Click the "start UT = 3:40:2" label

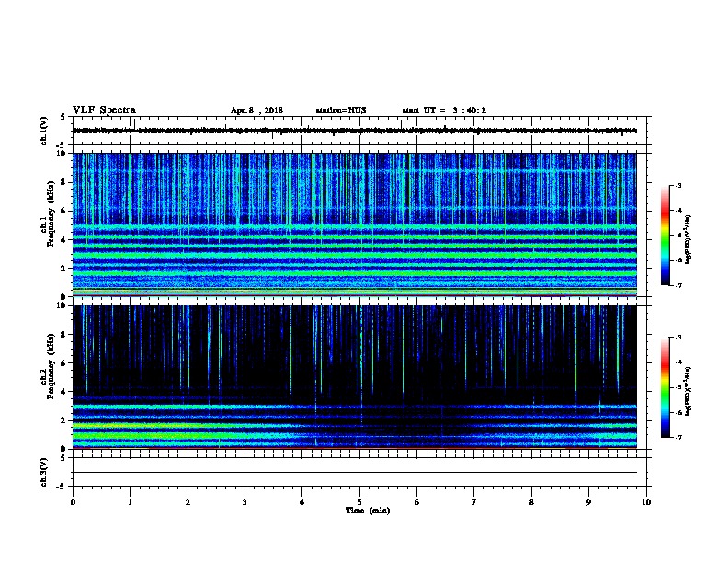tap(444, 110)
